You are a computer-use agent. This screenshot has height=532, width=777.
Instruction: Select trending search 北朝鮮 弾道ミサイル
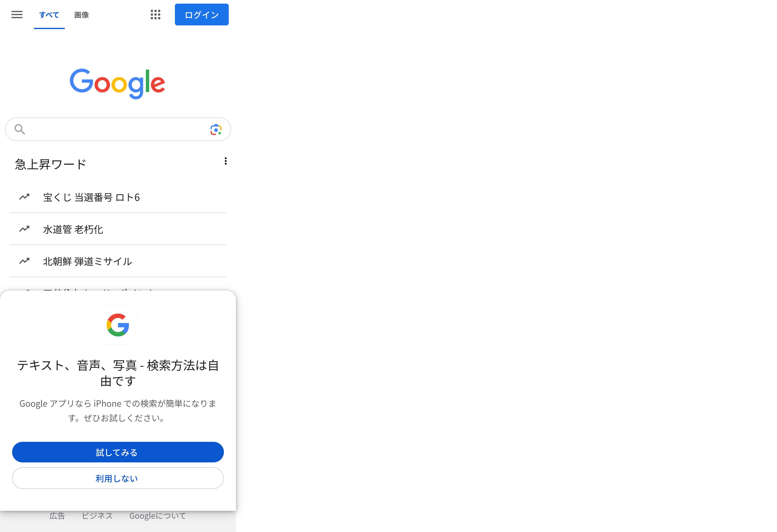[x=118, y=261]
